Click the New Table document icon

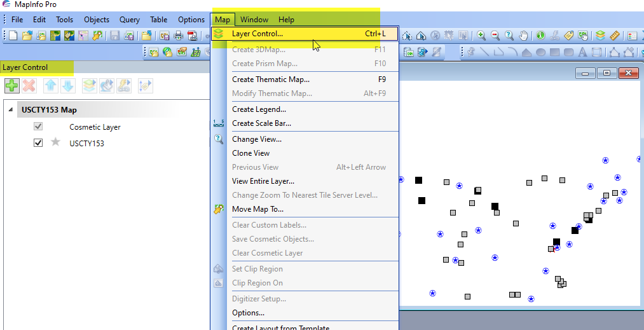[x=13, y=36]
